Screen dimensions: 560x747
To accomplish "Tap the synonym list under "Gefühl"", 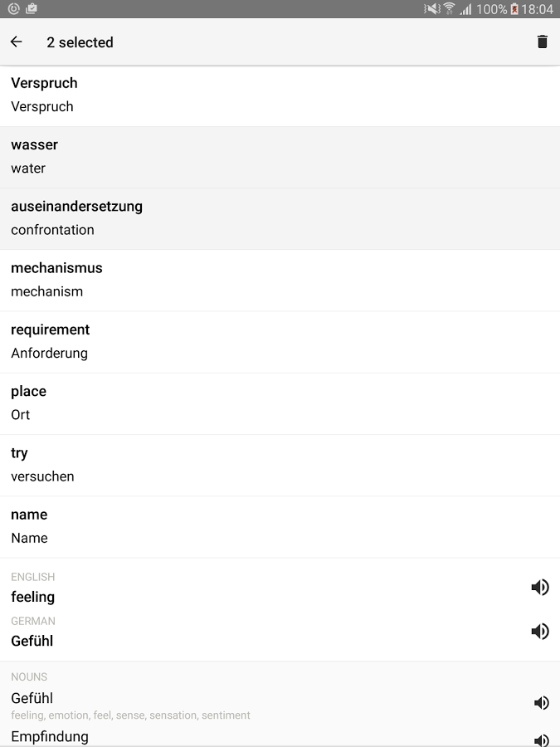I will [129, 715].
